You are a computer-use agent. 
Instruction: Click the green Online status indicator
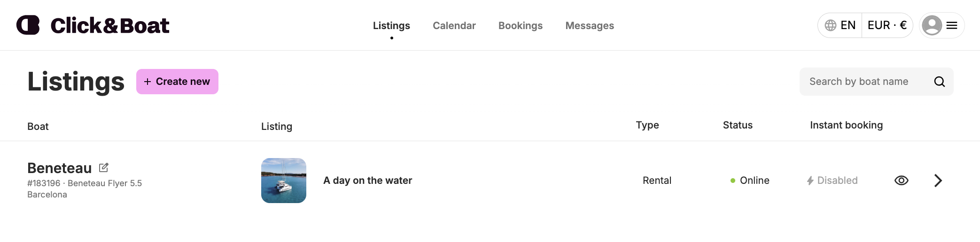(x=733, y=181)
